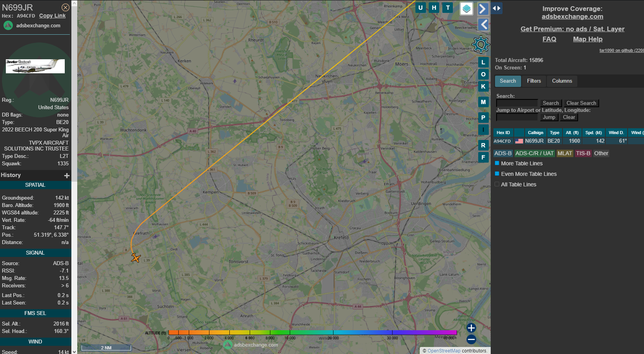The width and height of the screenshot is (644, 354).
Task: Focus the Search text field
Action: click(x=517, y=103)
